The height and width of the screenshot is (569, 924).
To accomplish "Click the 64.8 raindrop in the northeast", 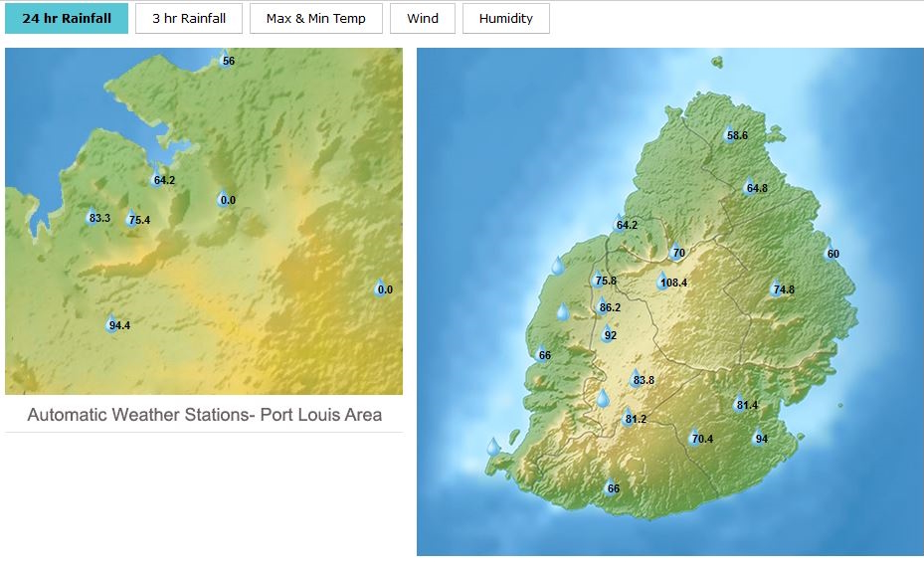I will [x=750, y=186].
